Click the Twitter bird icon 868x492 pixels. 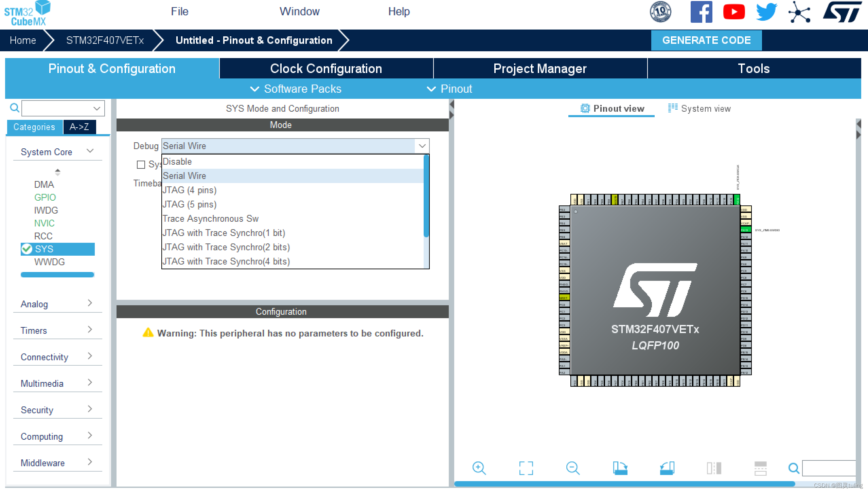766,12
